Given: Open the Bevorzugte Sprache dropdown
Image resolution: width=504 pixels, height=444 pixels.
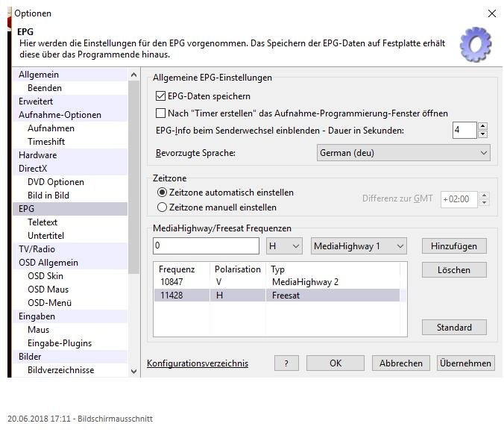Looking at the screenshot, I should (403, 153).
